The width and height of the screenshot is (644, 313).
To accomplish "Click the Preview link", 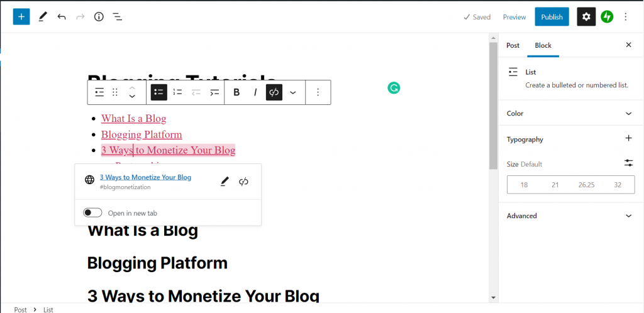I will 514,17.
